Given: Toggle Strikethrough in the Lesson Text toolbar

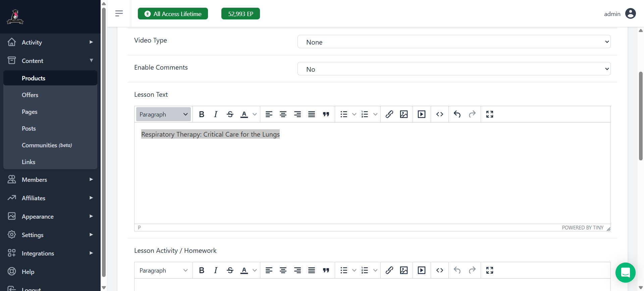Looking at the screenshot, I should (x=230, y=114).
